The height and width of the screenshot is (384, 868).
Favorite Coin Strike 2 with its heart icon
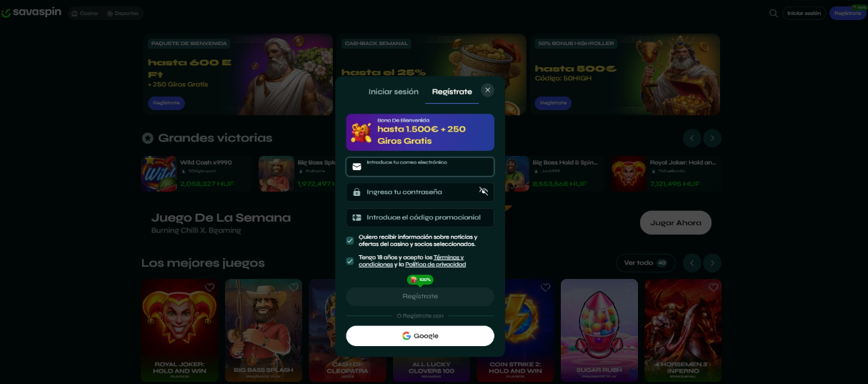(546, 287)
